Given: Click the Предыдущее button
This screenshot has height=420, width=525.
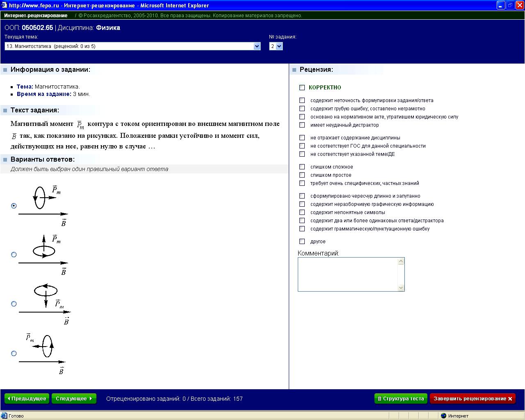Looking at the screenshot, I should [27, 399].
